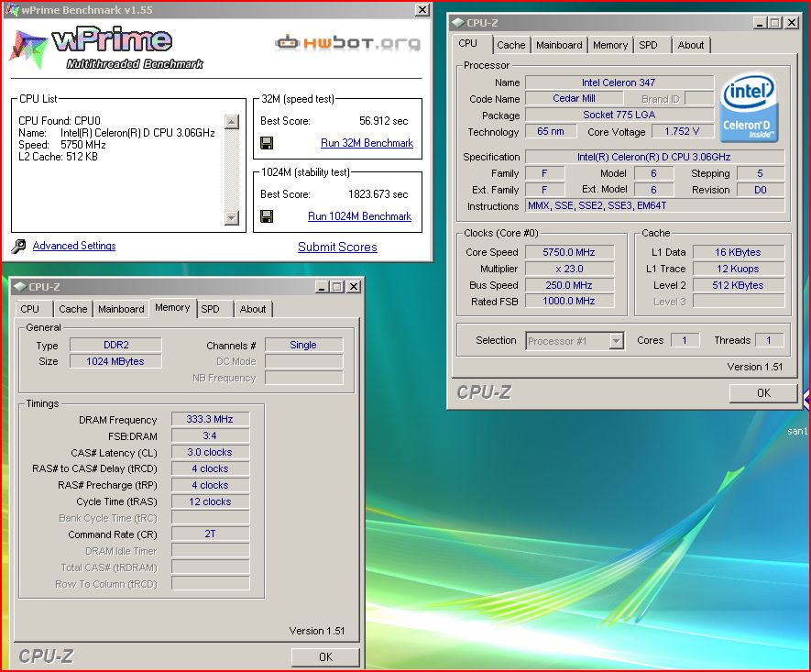
Task: Click the 1024 MBytes memory size field
Action: 115,361
